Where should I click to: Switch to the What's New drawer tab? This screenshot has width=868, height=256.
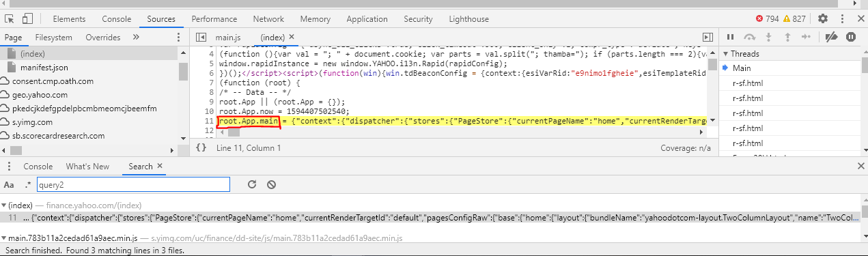87,166
